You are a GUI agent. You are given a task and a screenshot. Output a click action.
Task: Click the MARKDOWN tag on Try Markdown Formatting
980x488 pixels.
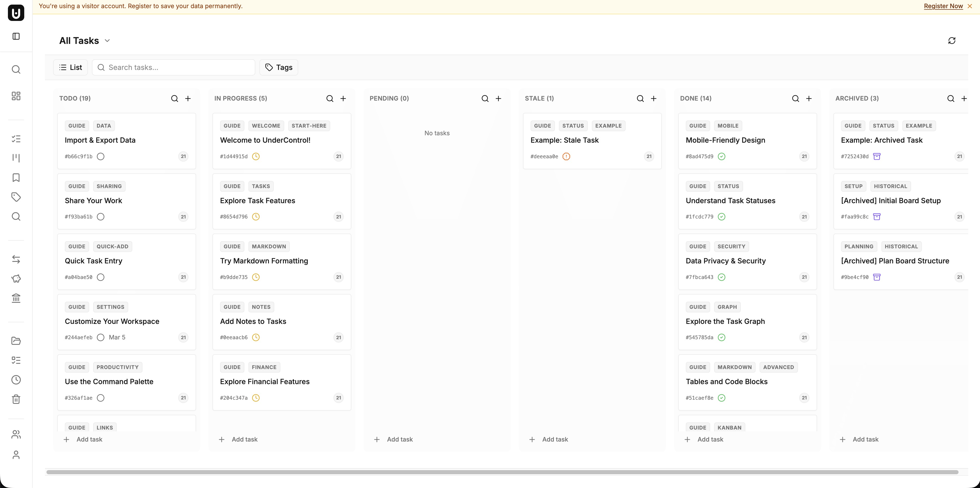tap(269, 247)
